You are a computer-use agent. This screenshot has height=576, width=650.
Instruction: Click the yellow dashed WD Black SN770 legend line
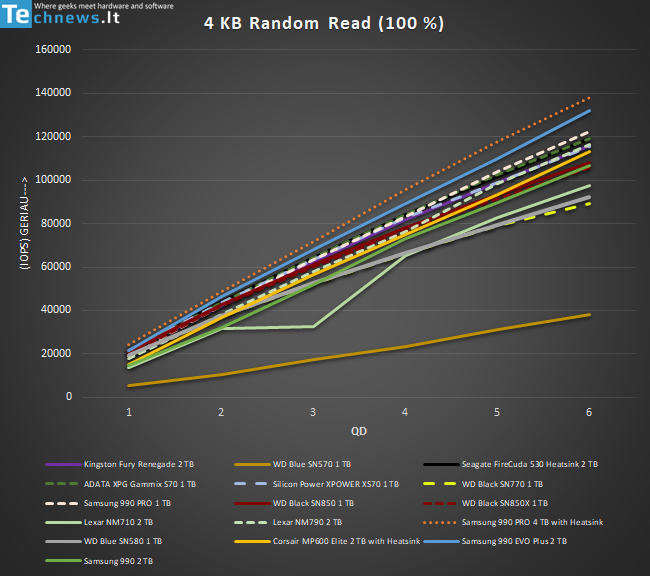pyautogui.click(x=440, y=484)
